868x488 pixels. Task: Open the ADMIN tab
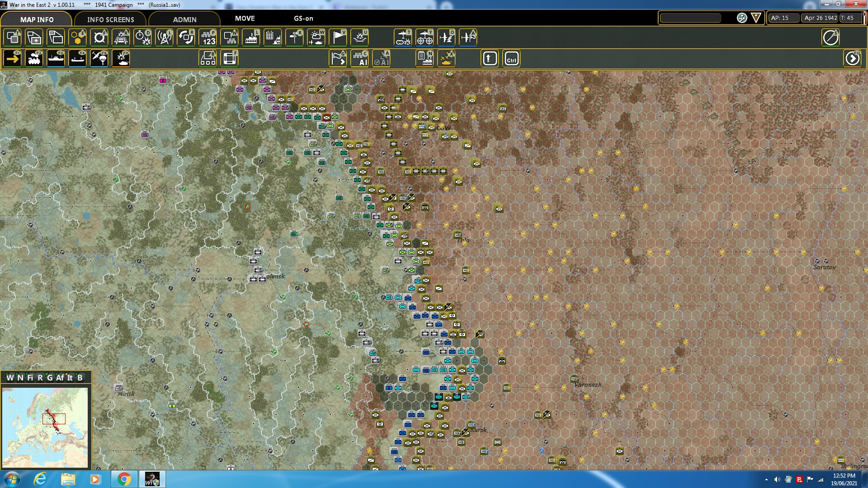pos(185,19)
